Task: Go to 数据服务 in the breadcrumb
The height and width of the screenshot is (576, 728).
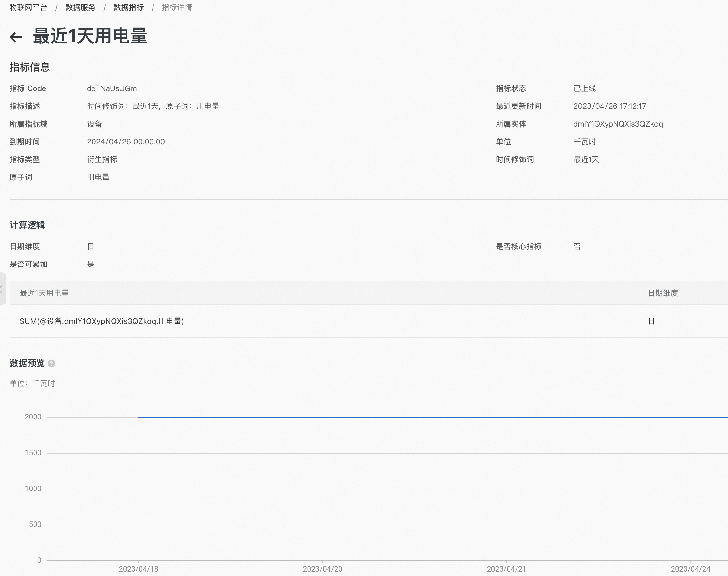Action: click(80, 7)
